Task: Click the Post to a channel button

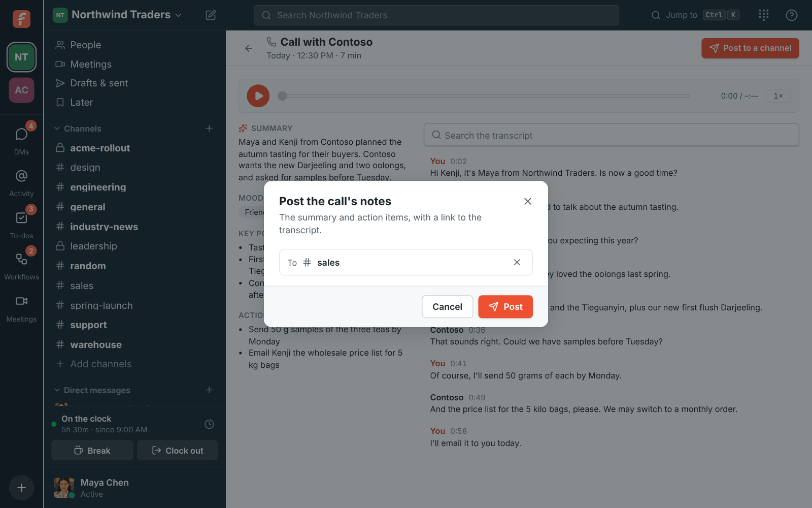Action: [750, 48]
